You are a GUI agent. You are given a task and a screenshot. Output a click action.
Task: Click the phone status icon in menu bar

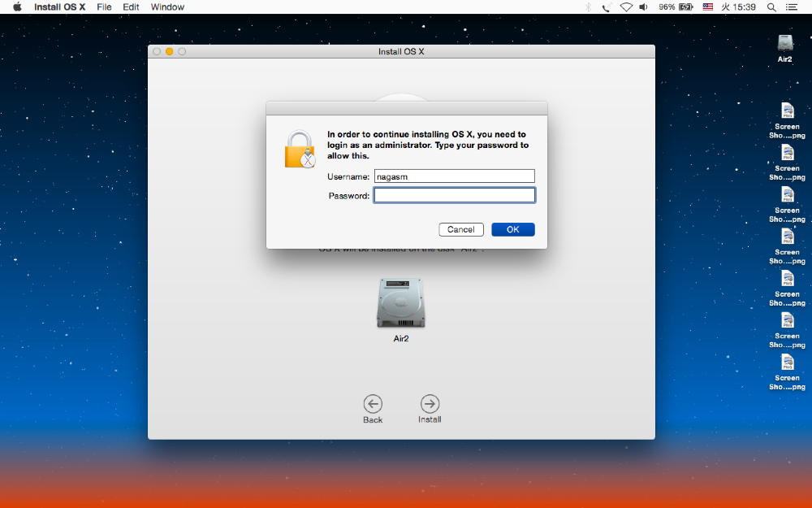[x=606, y=7]
